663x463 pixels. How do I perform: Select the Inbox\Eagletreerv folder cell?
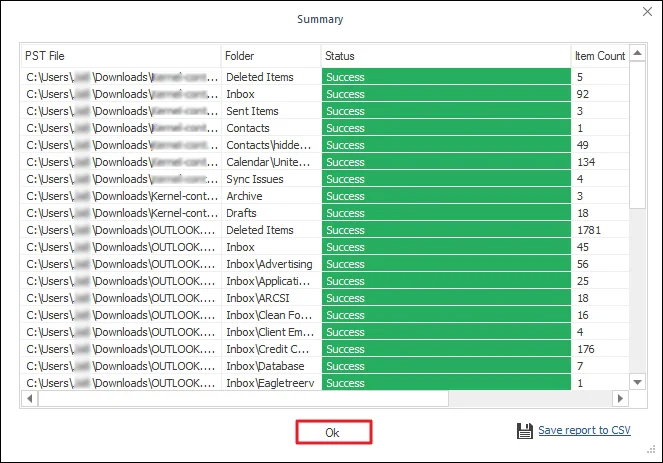click(x=271, y=383)
